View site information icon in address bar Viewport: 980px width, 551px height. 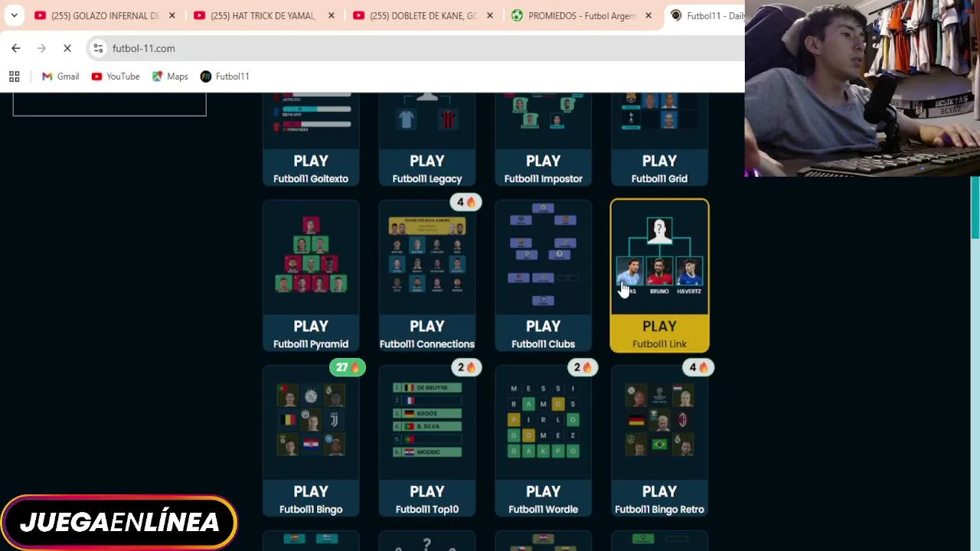98,48
